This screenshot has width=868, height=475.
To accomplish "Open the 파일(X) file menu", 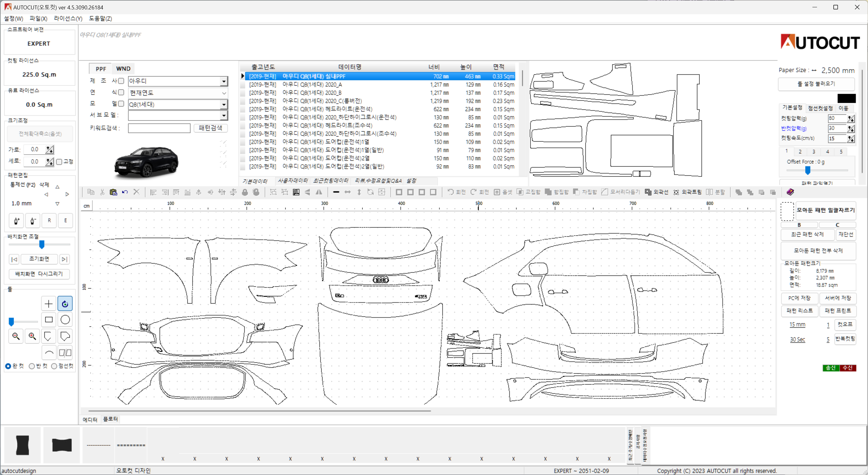I will [39, 19].
